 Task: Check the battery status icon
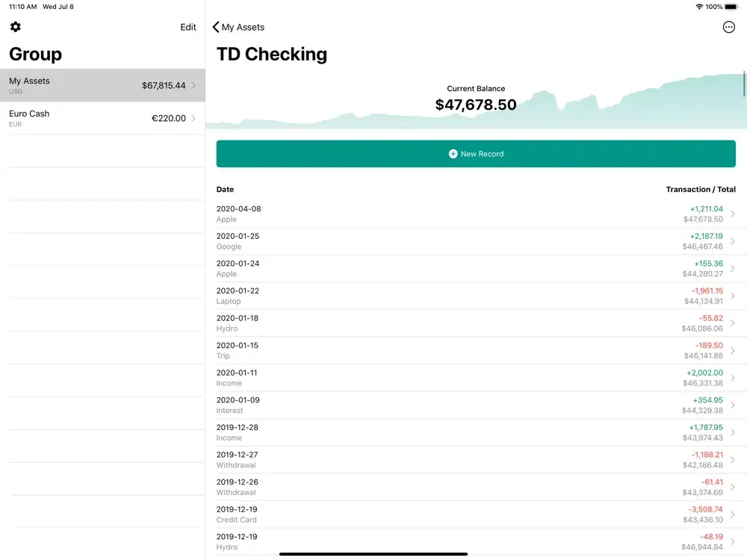point(731,7)
